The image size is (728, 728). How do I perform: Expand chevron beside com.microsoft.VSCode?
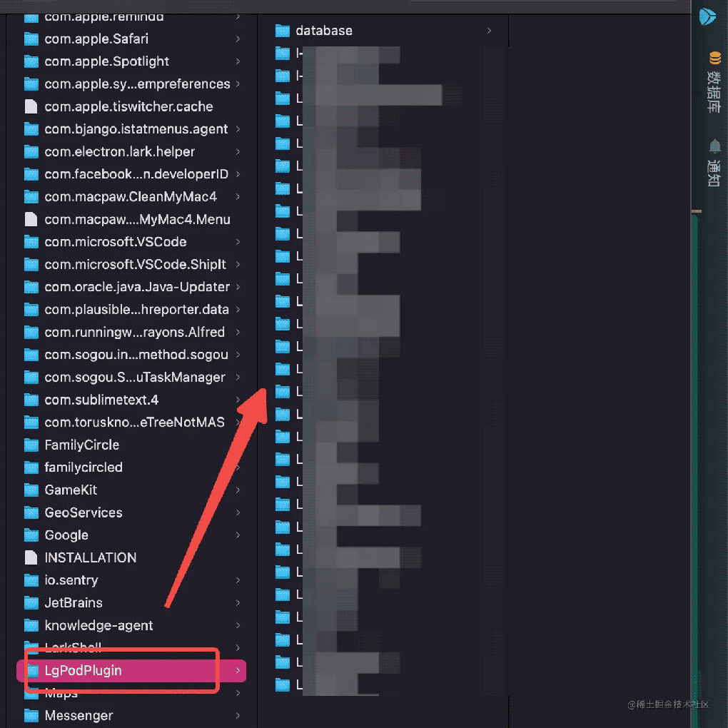click(238, 242)
